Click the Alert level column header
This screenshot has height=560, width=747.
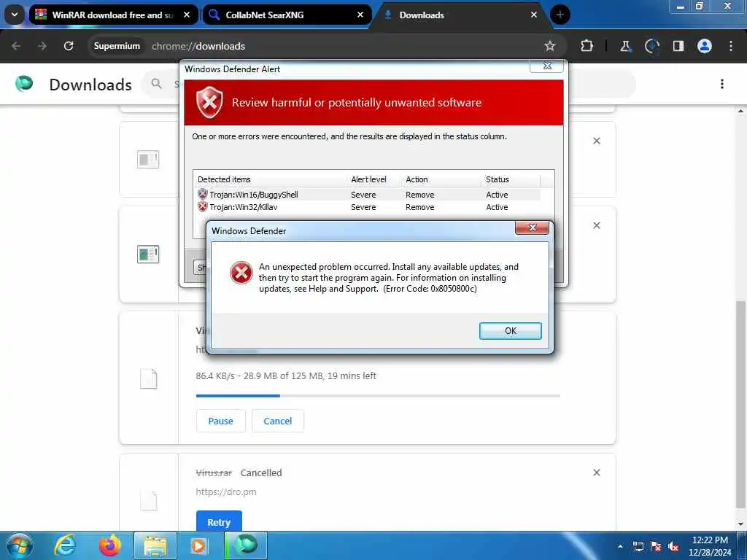pyautogui.click(x=375, y=179)
